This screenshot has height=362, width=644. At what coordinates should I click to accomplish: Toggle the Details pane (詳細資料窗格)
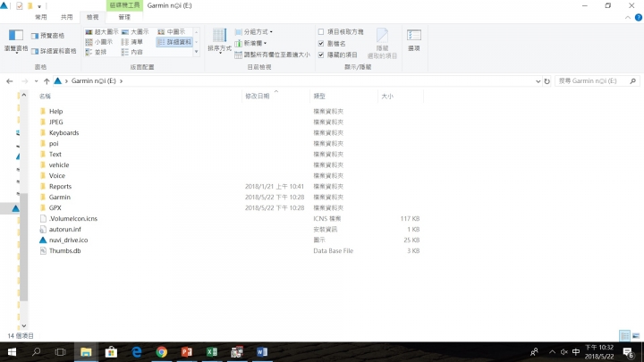click(x=54, y=51)
